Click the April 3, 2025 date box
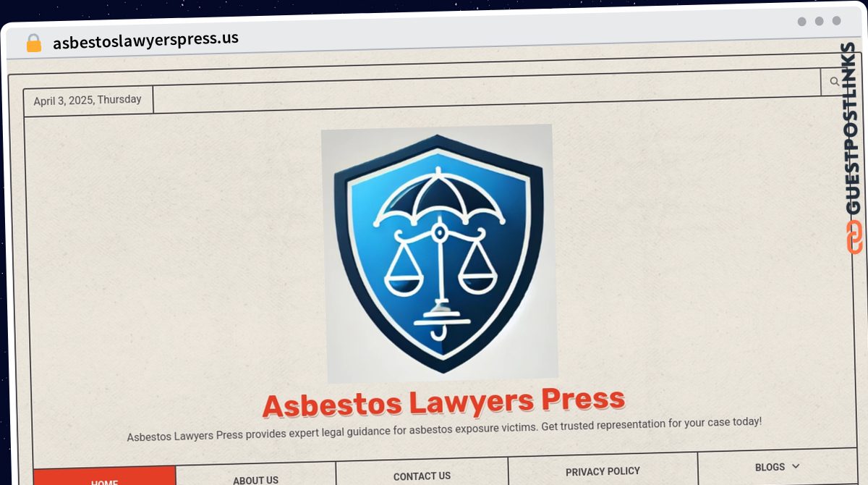 point(88,100)
